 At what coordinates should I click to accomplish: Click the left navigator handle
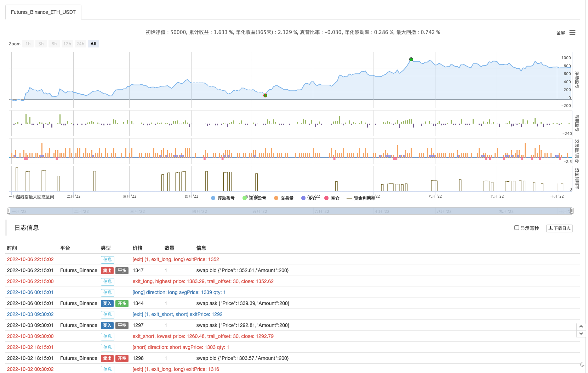[x=9, y=211]
